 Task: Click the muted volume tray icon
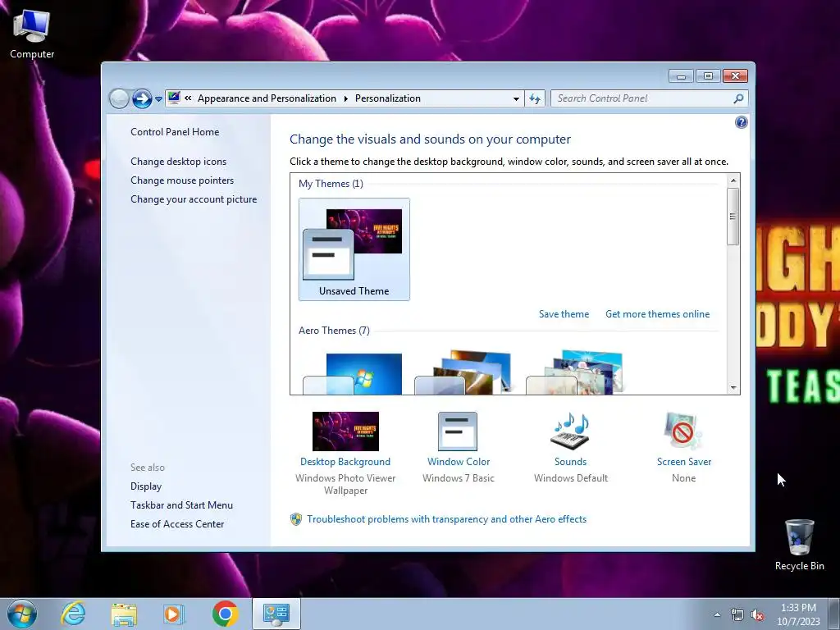[757, 615]
